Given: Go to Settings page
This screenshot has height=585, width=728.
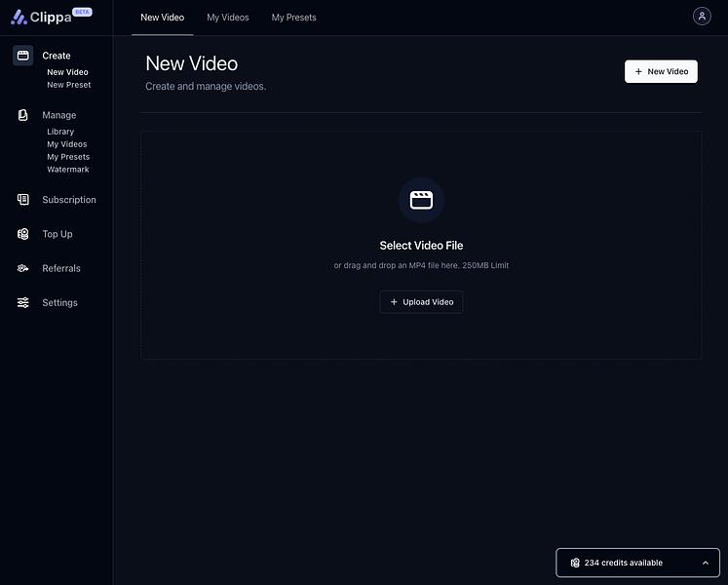Looking at the screenshot, I should (x=59, y=303).
